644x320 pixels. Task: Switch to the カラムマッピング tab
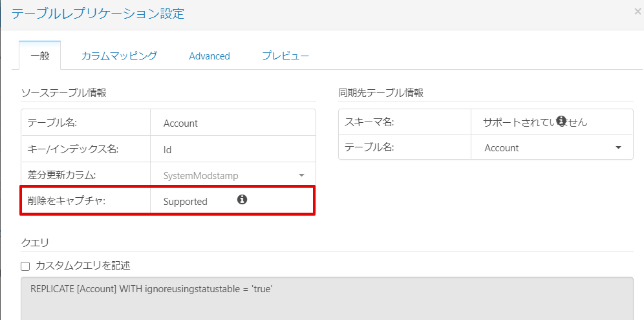click(x=119, y=56)
